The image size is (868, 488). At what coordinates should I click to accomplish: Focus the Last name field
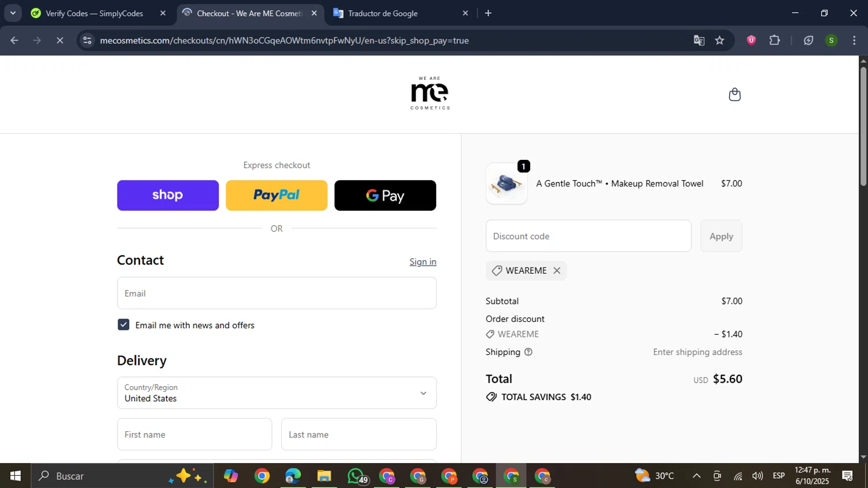[x=359, y=434]
